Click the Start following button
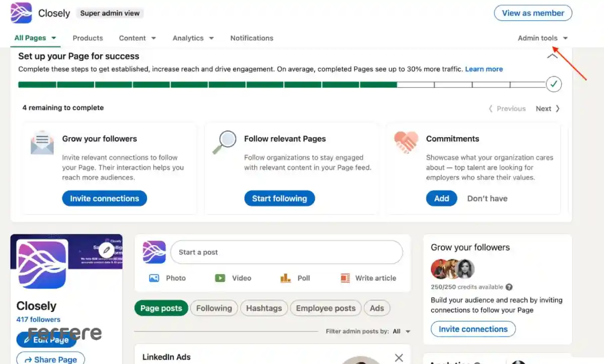Viewport: 604px width, 364px height. point(279,198)
